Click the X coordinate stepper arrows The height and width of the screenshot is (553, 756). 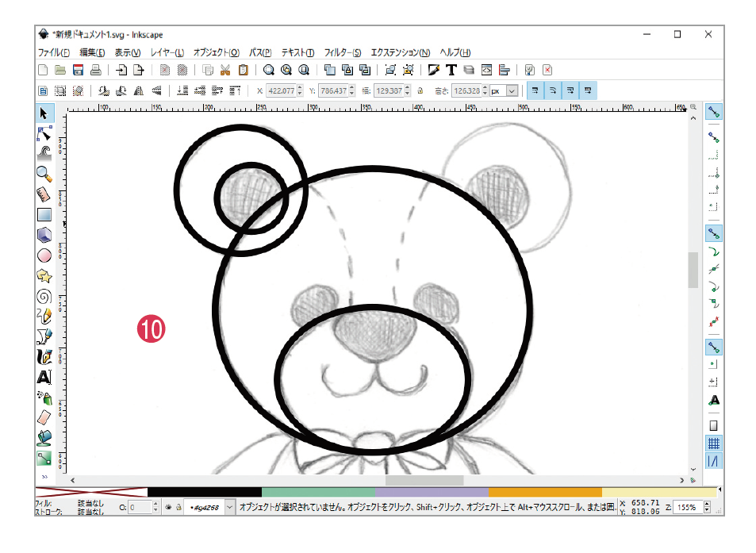click(300, 90)
